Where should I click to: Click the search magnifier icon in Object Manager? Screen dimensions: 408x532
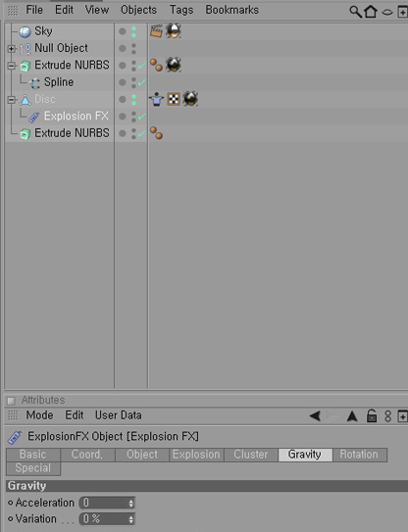pyautogui.click(x=355, y=12)
